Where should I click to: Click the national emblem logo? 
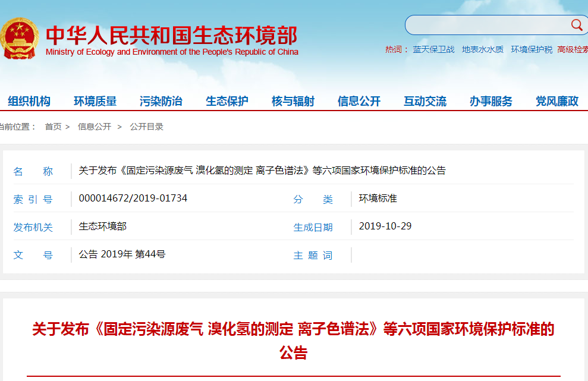[19, 38]
